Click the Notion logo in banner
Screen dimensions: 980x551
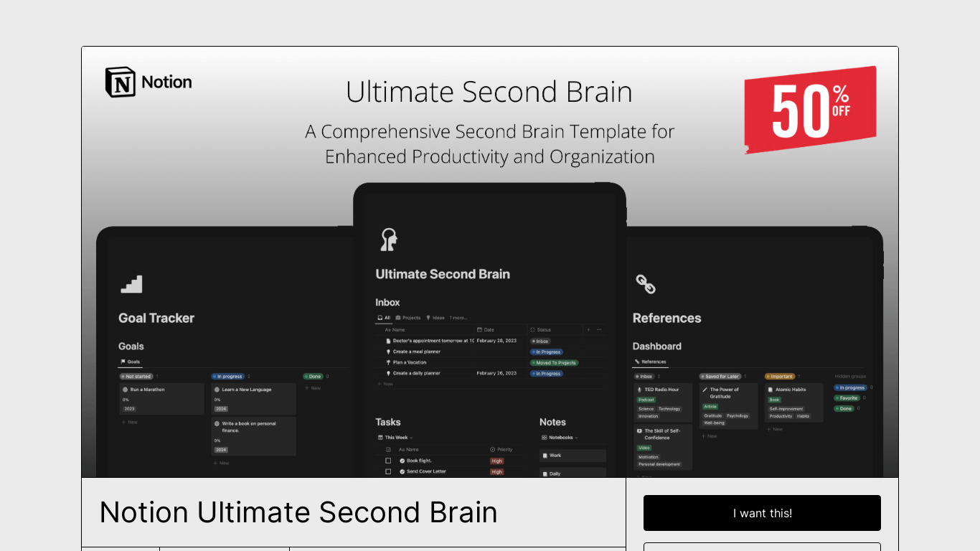coord(149,82)
